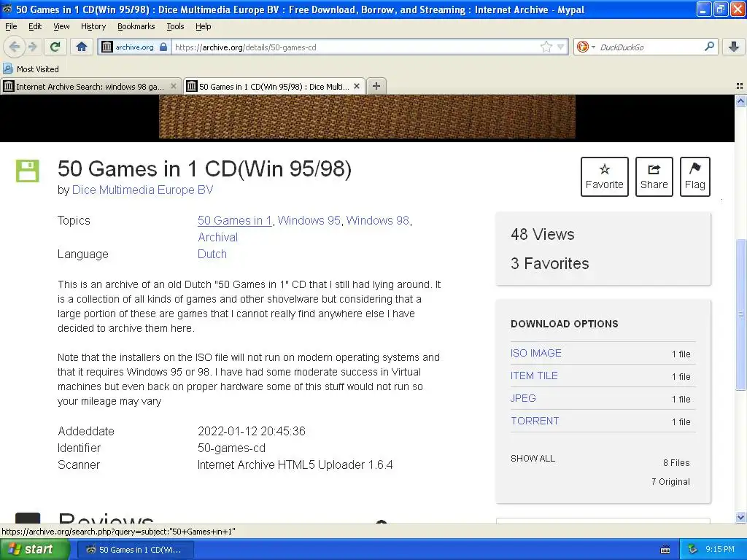
Task: Open a new tab with plus button
Action: [x=376, y=86]
